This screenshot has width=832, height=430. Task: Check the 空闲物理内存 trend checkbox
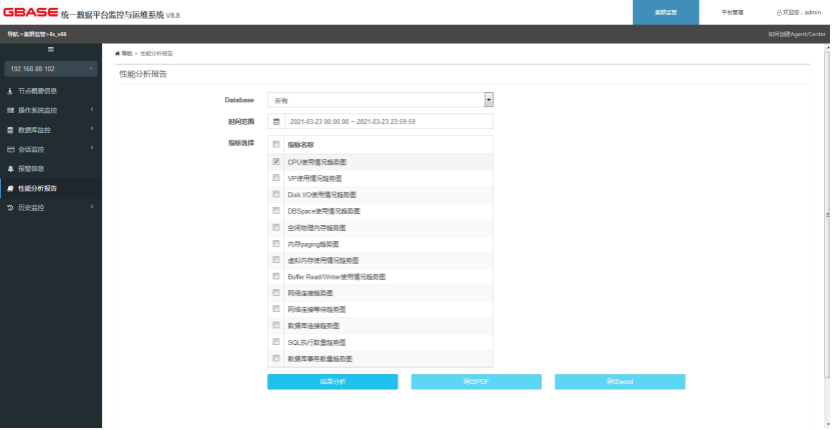(276, 227)
